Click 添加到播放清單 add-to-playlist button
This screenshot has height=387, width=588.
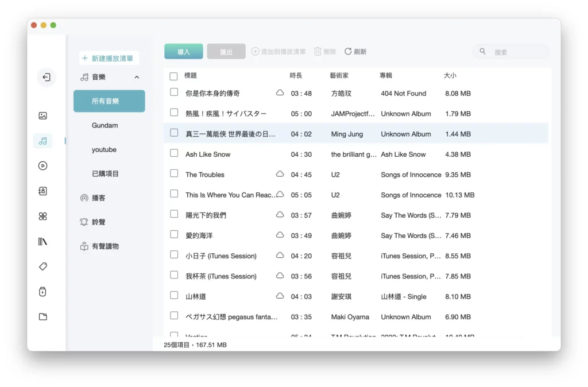coord(278,51)
